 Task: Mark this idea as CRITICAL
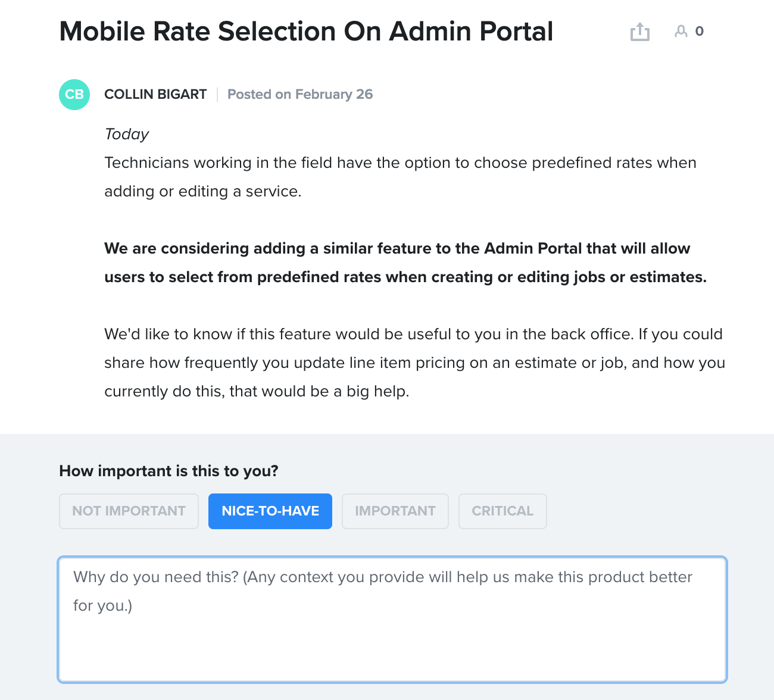pos(503,511)
